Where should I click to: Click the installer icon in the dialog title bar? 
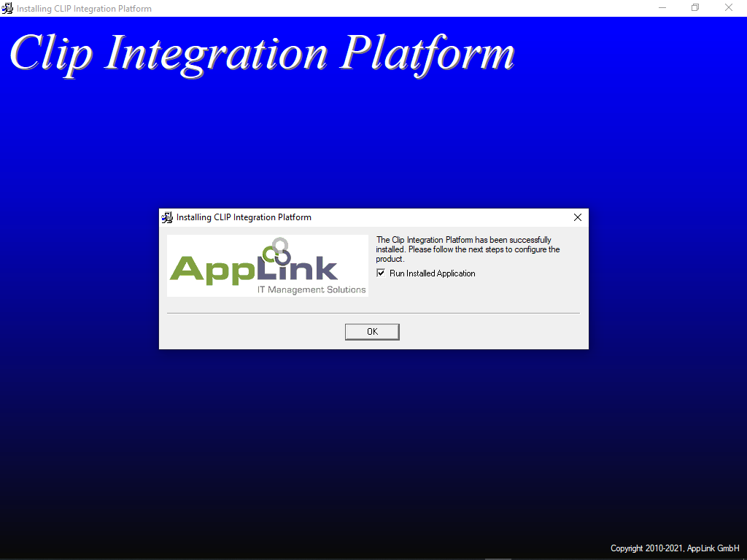[x=167, y=217]
